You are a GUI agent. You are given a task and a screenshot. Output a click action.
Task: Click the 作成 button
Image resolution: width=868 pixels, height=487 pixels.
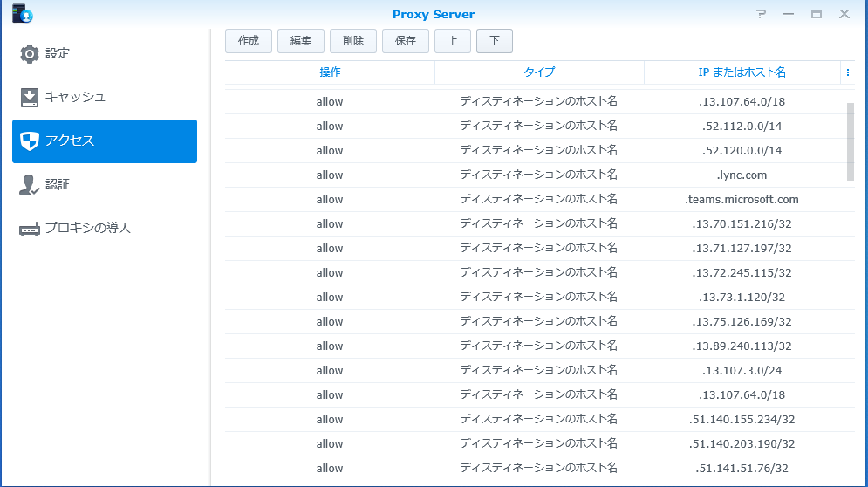(249, 41)
